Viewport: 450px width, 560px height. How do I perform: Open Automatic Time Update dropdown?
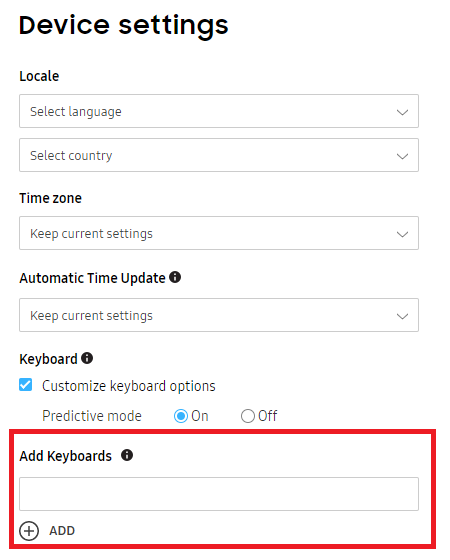pos(219,315)
